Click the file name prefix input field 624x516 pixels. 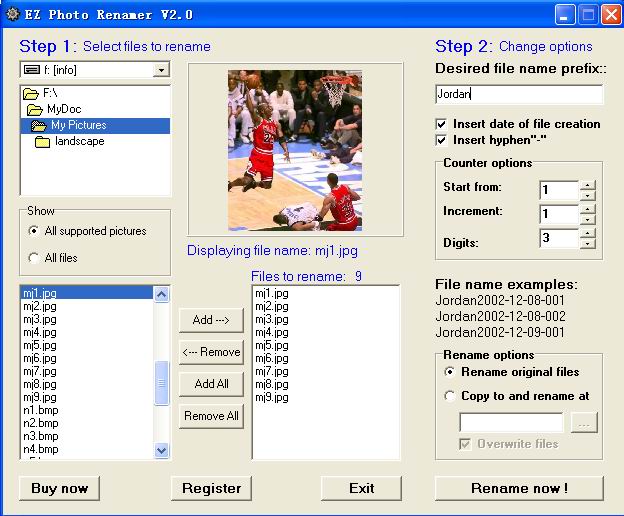tap(519, 94)
